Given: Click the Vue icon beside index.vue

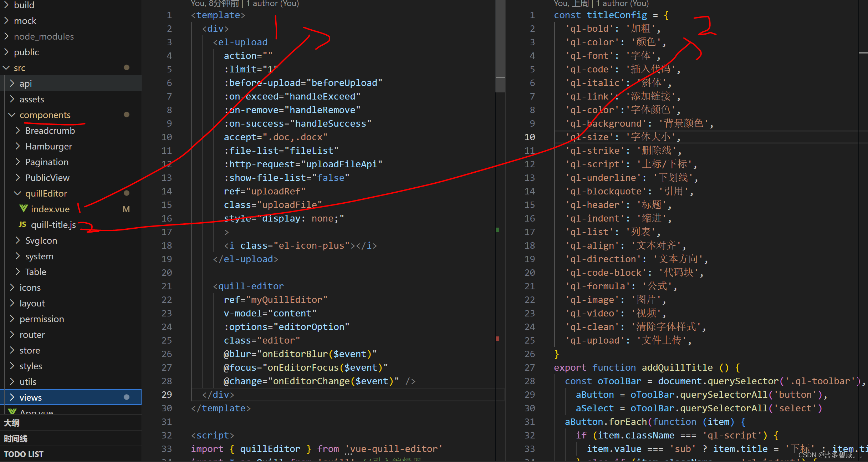Looking at the screenshot, I should 24,209.
